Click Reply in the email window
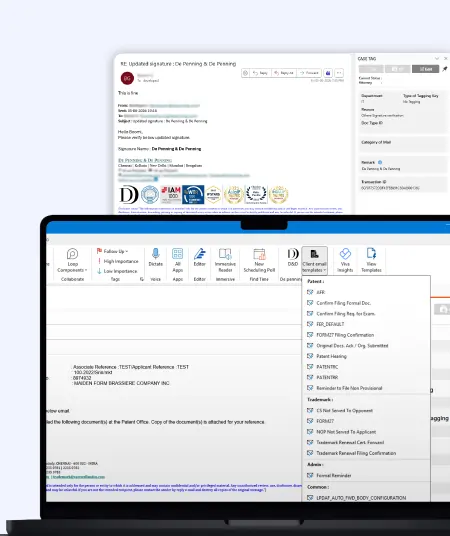This screenshot has width=450, height=536. pyautogui.click(x=261, y=73)
